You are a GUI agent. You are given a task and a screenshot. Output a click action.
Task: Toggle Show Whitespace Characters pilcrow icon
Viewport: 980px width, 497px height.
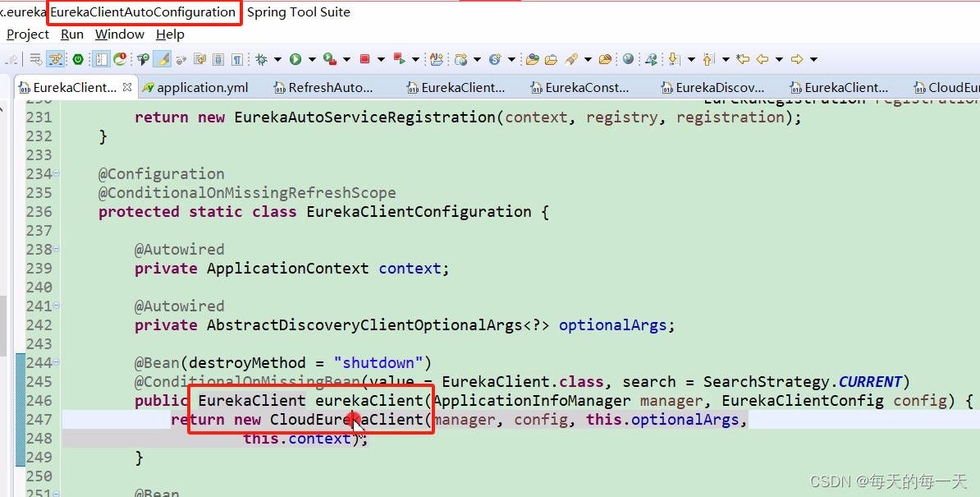[237, 59]
